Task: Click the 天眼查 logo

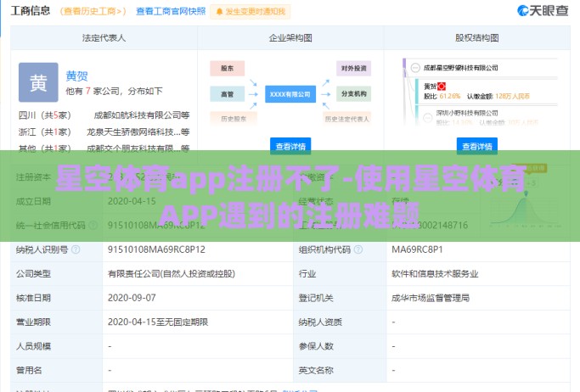Action: 543,11
